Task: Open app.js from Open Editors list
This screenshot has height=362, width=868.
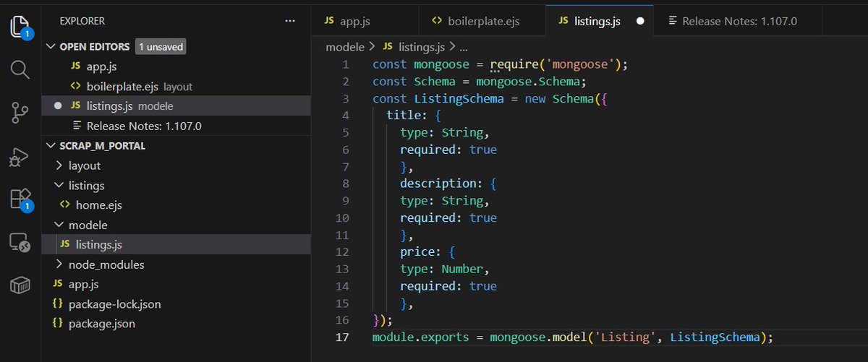Action: (176, 66)
